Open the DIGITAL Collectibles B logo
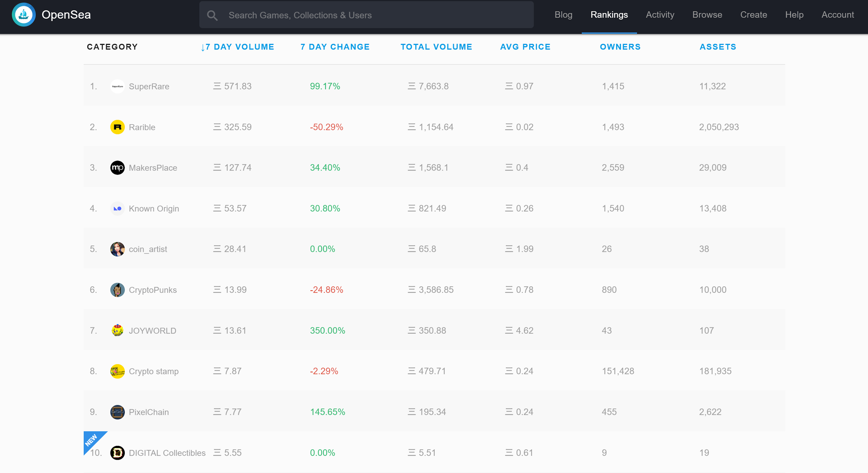868x473 pixels. tap(117, 453)
